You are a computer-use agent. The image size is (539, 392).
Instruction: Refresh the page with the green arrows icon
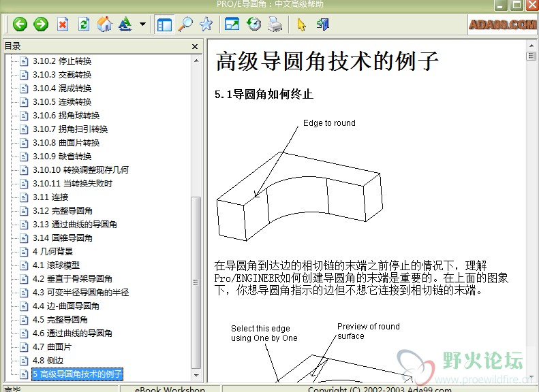pyautogui.click(x=84, y=24)
